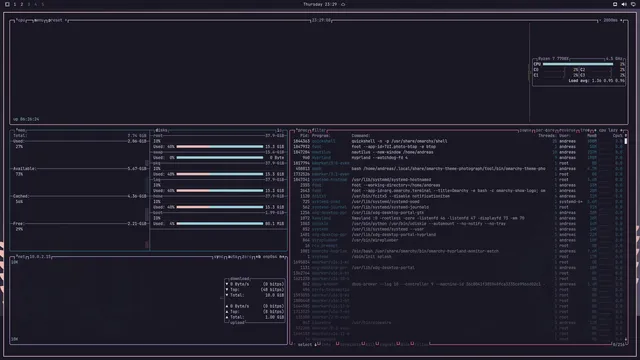Click the Pid: column header
640x360 pixels.
(x=304, y=136)
